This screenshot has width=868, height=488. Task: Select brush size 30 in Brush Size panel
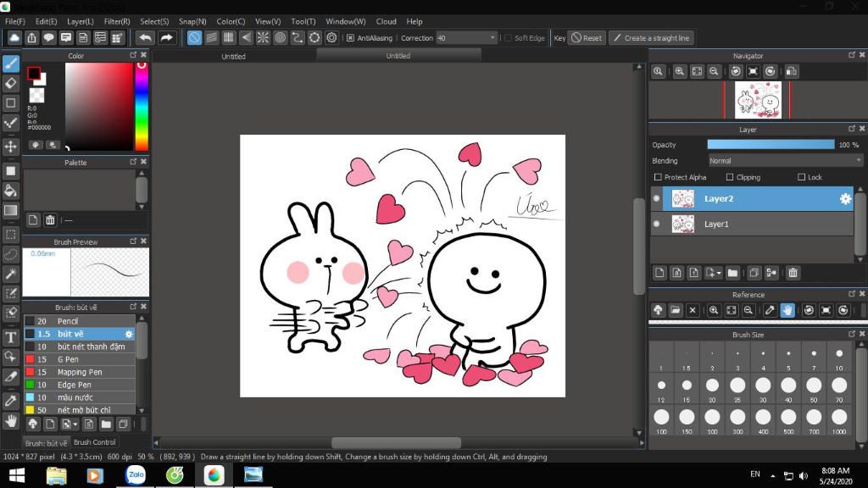pyautogui.click(x=763, y=389)
